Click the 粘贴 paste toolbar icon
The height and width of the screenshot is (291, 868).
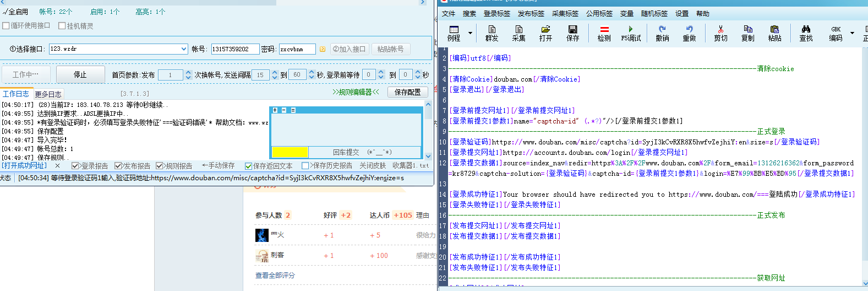[x=774, y=33]
